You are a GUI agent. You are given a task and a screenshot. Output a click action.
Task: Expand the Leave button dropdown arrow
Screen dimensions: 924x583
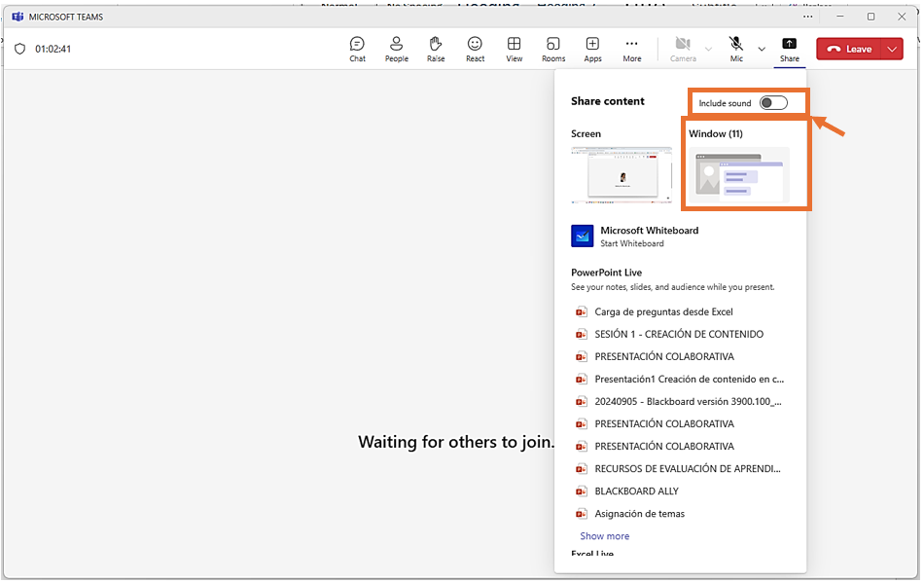click(x=893, y=50)
